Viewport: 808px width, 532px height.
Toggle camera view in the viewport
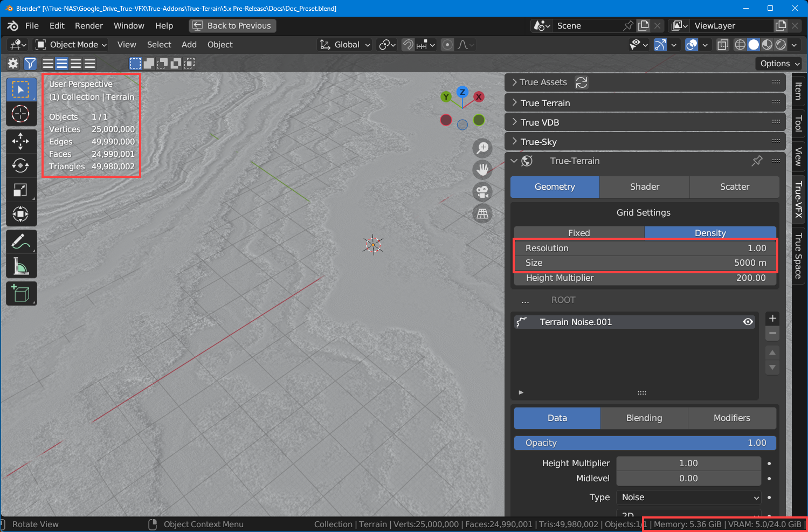[x=482, y=192]
